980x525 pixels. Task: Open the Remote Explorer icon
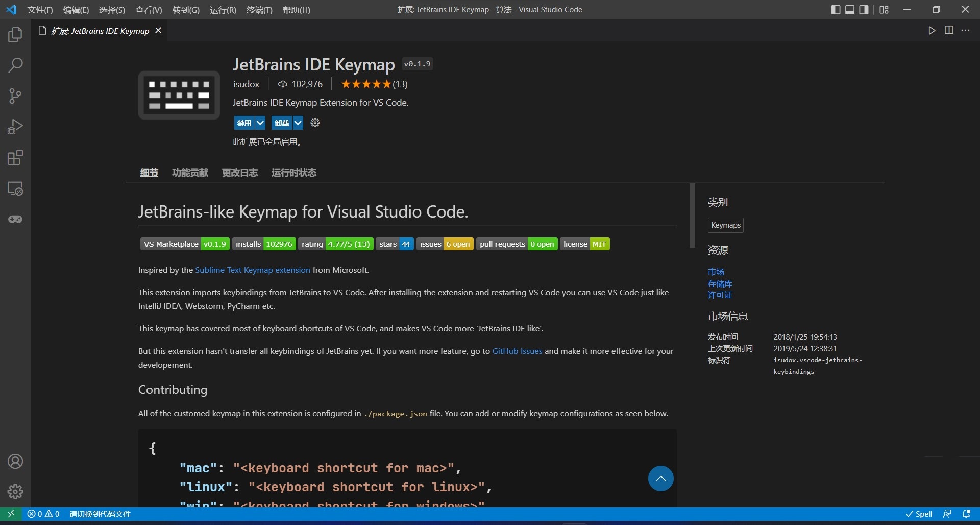pos(15,188)
